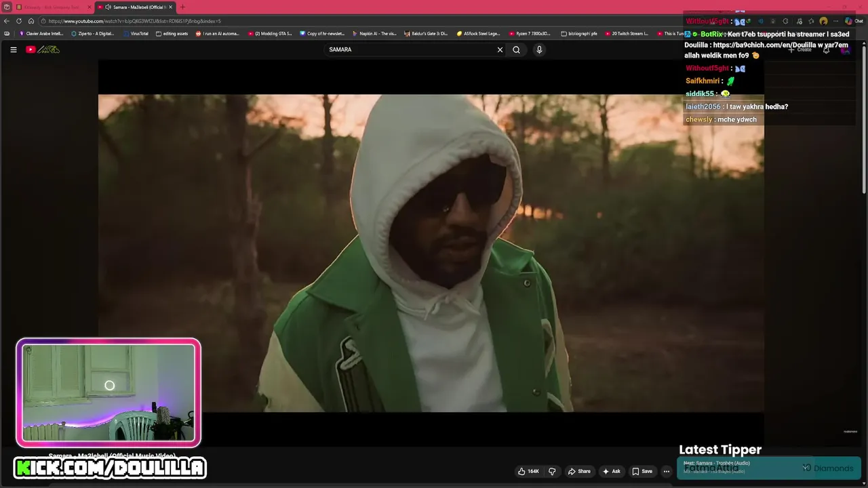Run search with the magnifier button
The image size is (868, 488).
click(x=516, y=49)
